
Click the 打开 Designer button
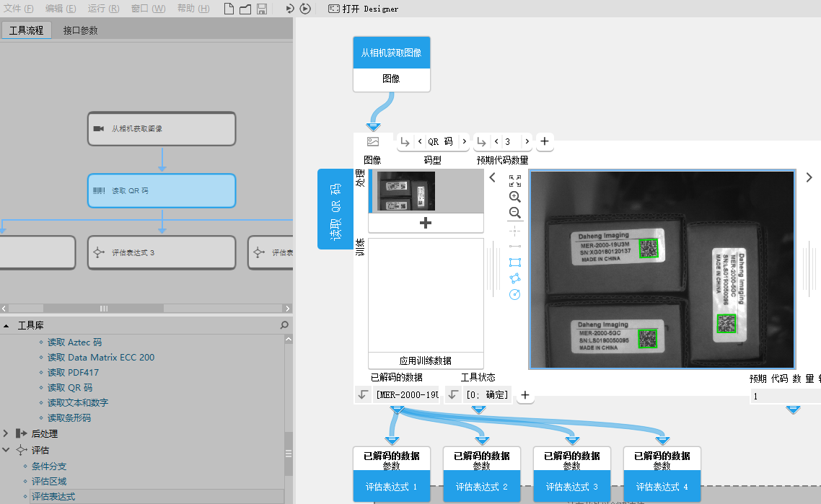click(x=363, y=9)
